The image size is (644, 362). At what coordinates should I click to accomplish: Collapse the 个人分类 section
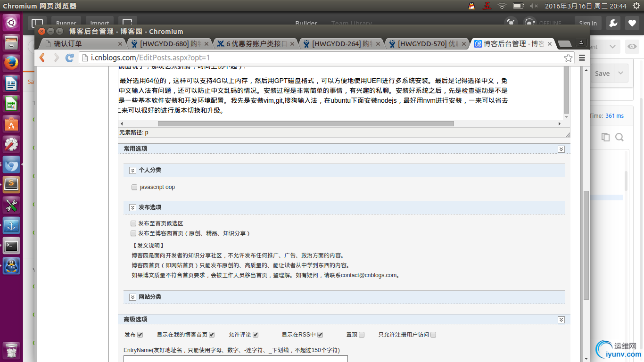132,170
